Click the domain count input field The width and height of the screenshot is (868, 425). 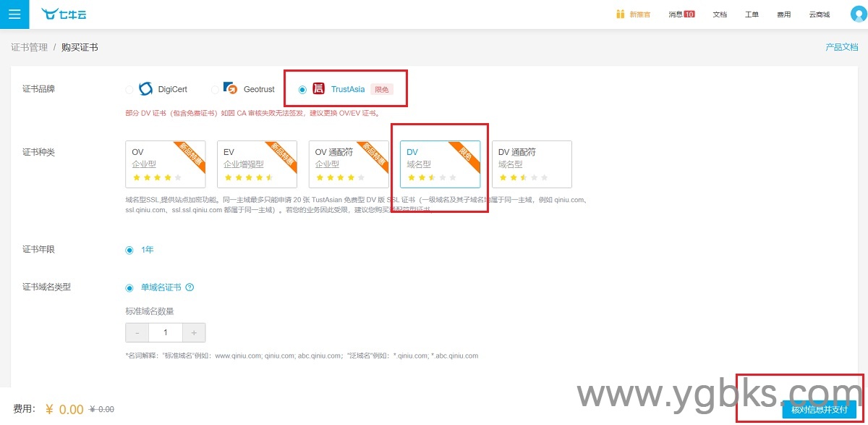coord(166,332)
